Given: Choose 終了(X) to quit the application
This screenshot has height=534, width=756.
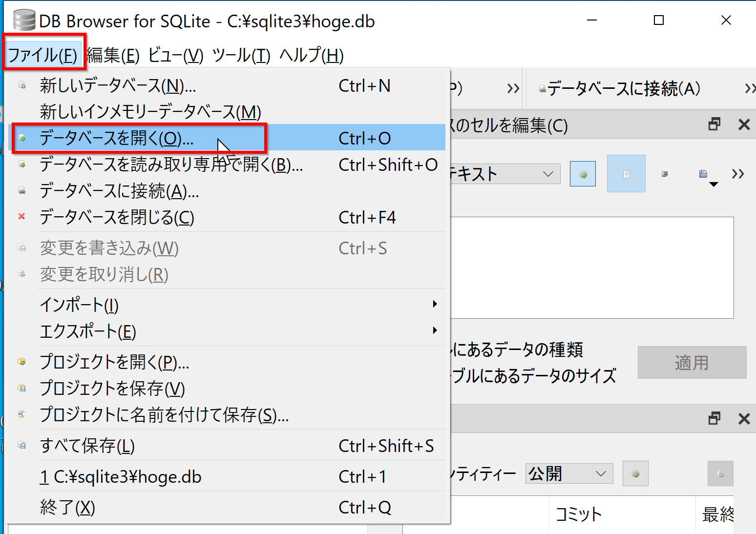Looking at the screenshot, I should (227, 507).
